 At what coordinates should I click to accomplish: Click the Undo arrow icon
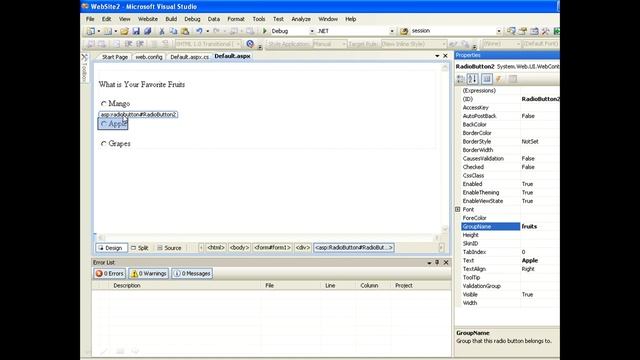pyautogui.click(x=199, y=31)
